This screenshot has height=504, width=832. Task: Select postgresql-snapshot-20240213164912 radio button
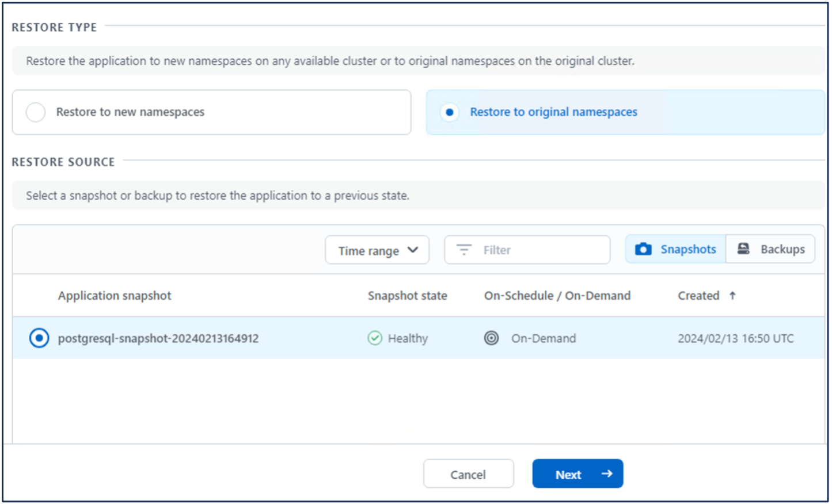(39, 338)
